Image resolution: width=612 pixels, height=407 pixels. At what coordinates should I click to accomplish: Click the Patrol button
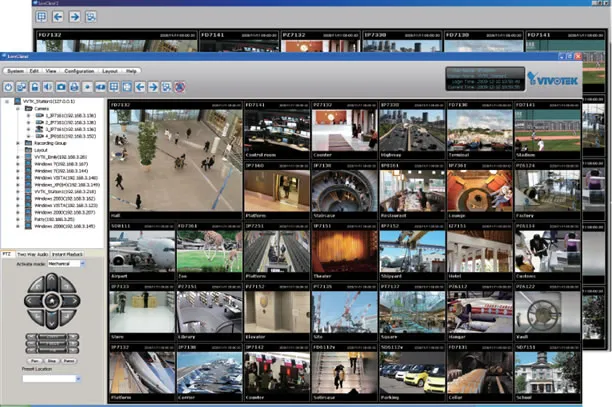(69, 361)
